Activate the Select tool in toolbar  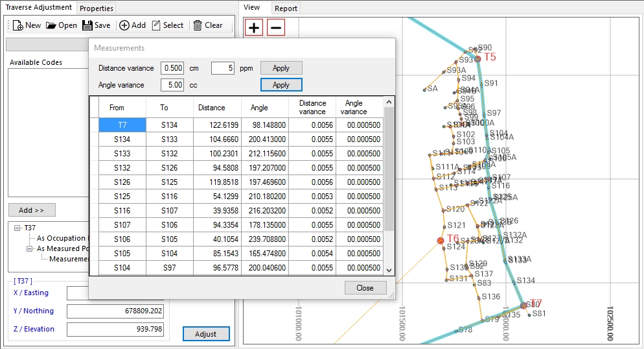(x=156, y=25)
